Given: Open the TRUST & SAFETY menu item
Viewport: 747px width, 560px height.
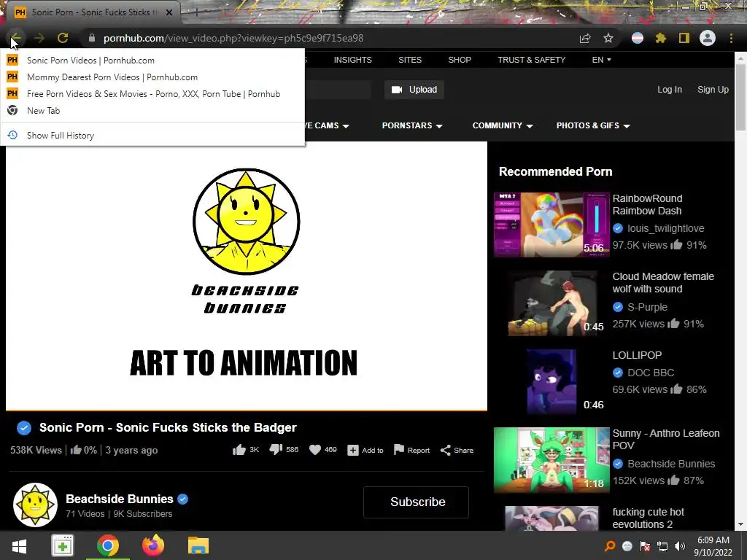Looking at the screenshot, I should click(531, 60).
